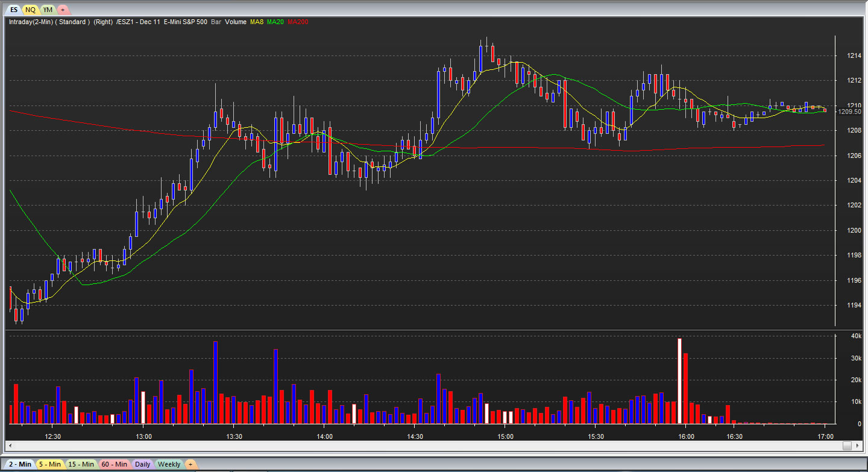Click the Volume indicator label
The width and height of the screenshot is (868, 472).
pyautogui.click(x=236, y=22)
